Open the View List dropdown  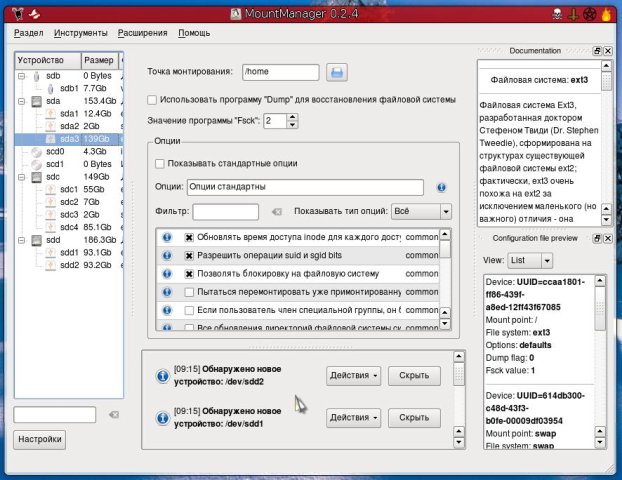pyautogui.click(x=530, y=260)
